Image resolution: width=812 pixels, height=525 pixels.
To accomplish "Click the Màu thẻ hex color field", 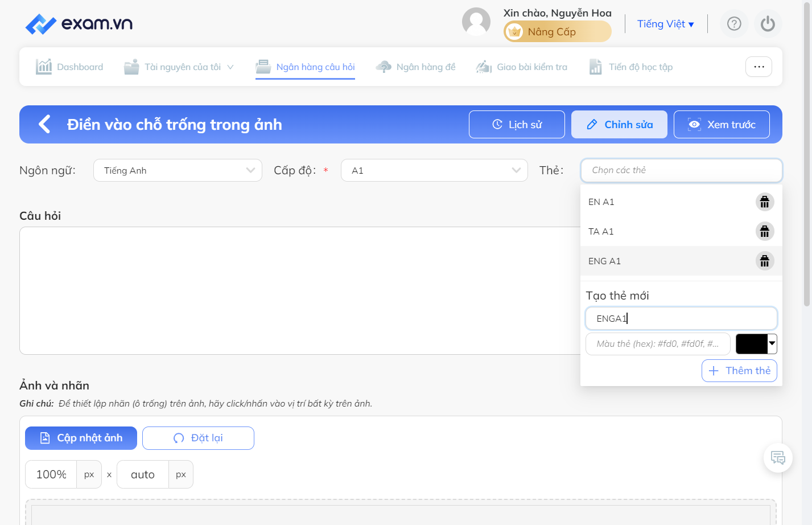I will tap(658, 343).
